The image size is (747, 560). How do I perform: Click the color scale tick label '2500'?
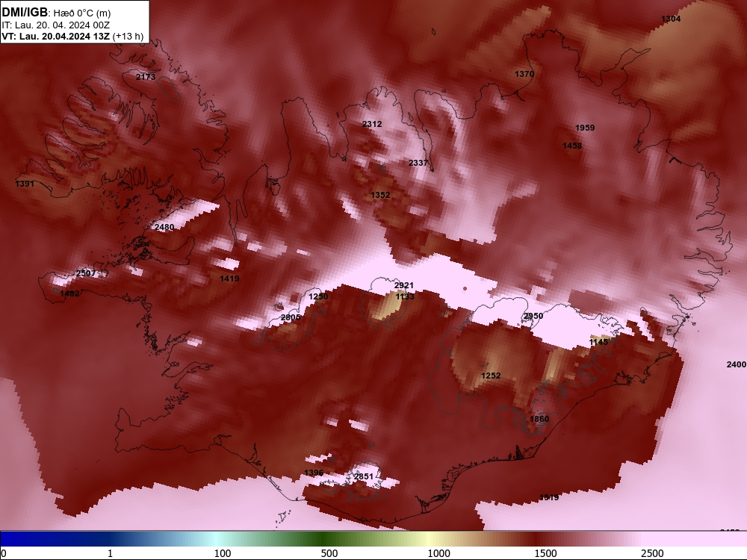pyautogui.click(x=652, y=553)
